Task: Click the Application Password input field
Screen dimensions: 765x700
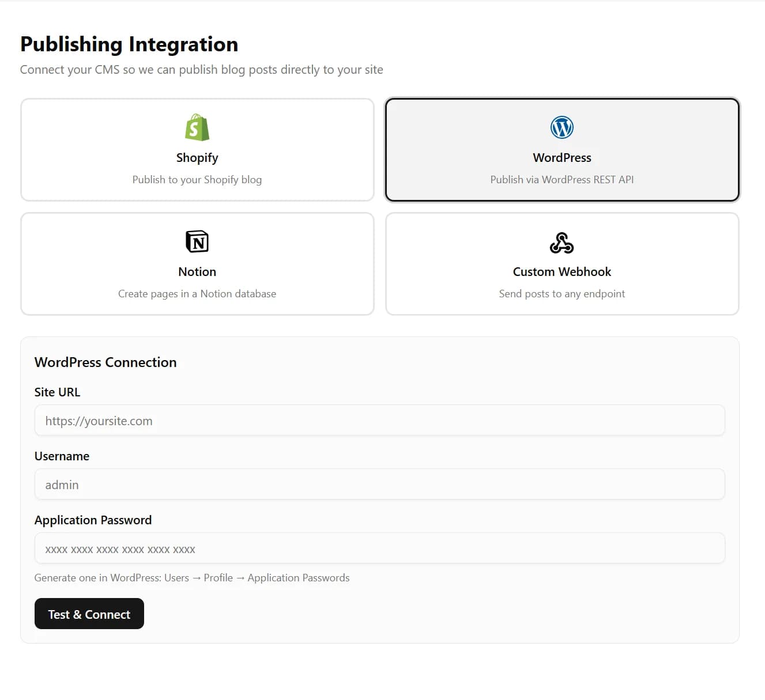Action: click(379, 548)
